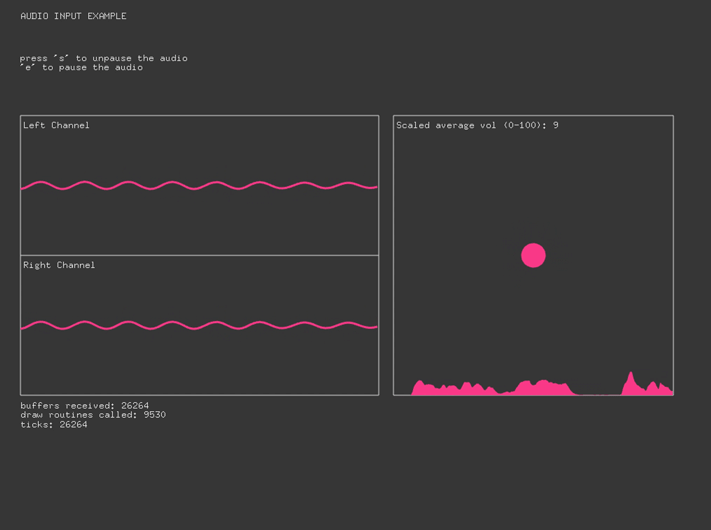This screenshot has width=711, height=530.
Task: Select the "Left Channel" label
Action: 56,125
